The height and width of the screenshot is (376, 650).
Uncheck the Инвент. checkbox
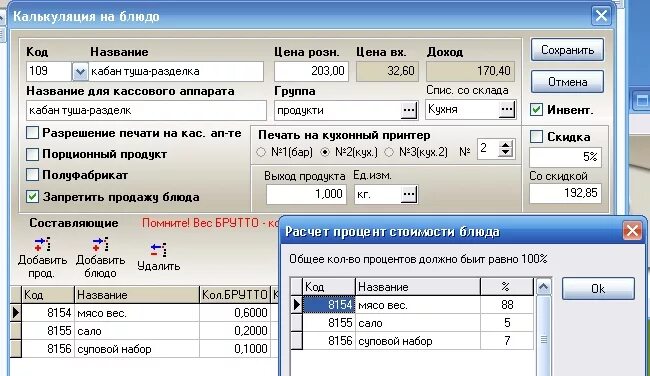coord(536,110)
